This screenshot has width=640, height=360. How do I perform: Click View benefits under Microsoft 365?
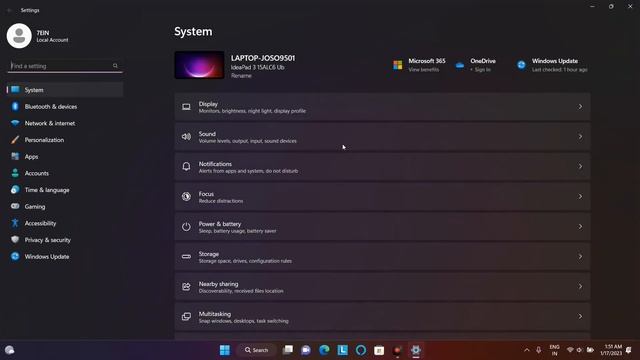click(424, 70)
